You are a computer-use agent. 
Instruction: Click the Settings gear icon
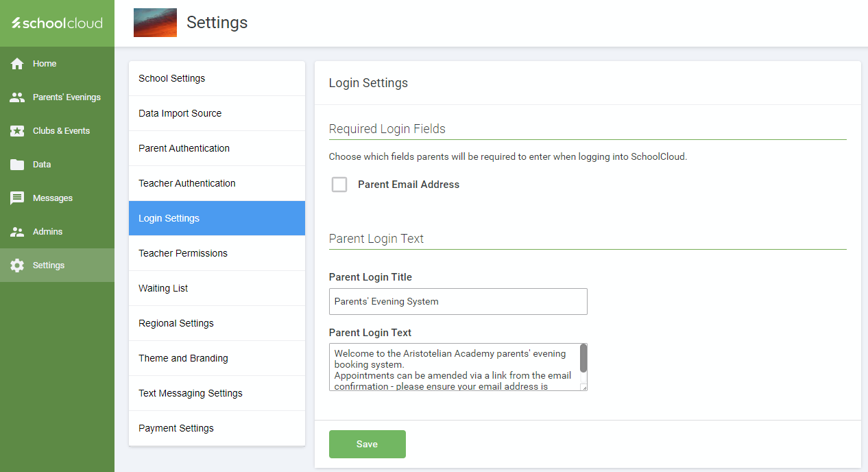click(17, 265)
